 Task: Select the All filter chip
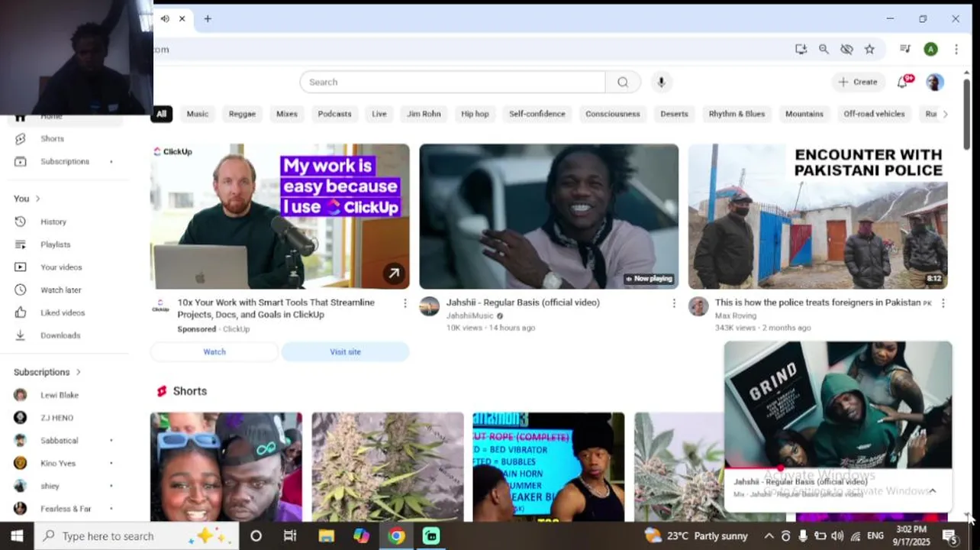161,114
